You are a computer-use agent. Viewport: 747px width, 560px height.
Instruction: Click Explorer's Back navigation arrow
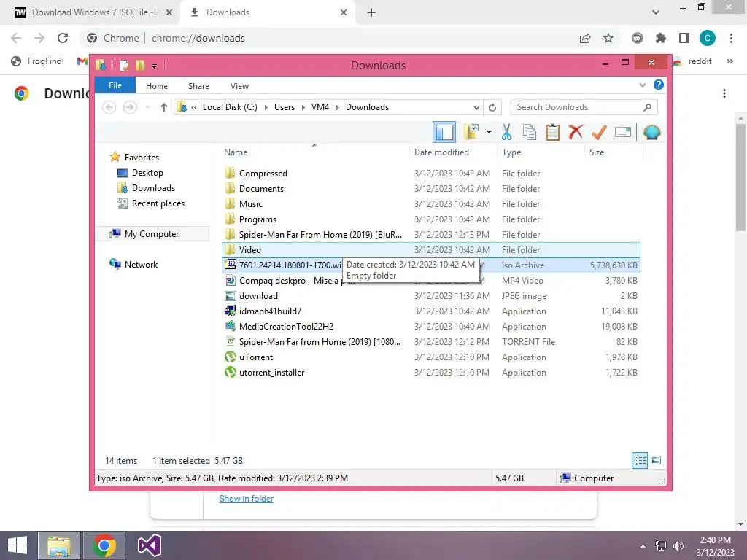(x=109, y=107)
